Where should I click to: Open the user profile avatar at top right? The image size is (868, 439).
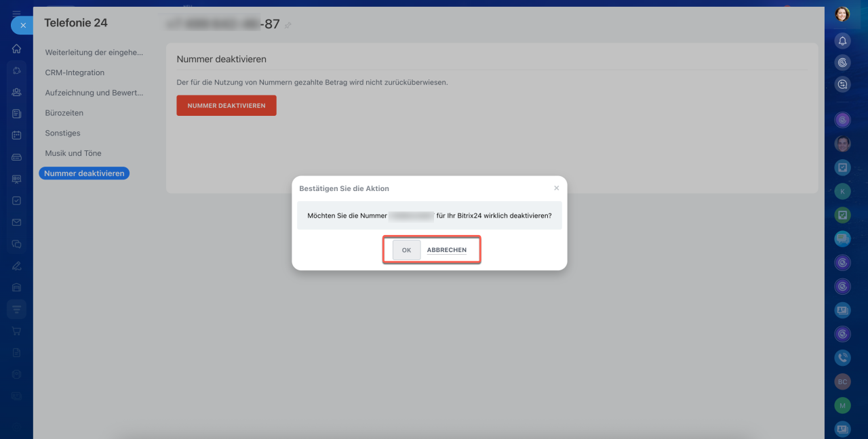(842, 14)
